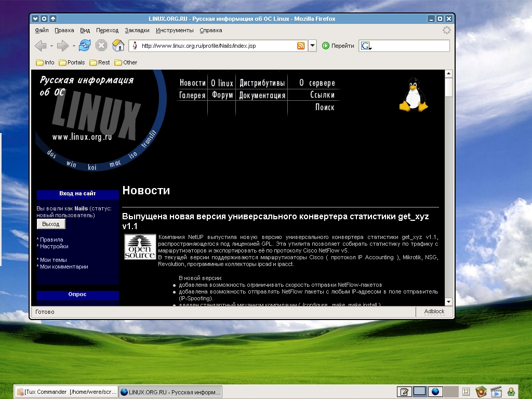Image resolution: width=532 pixels, height=399 pixels.
Task: Open the Ссылки navigation link
Action: 322,95
